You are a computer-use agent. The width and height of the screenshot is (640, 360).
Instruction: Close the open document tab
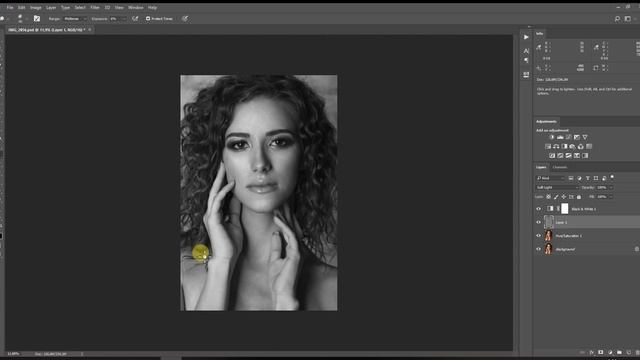pos(90,30)
